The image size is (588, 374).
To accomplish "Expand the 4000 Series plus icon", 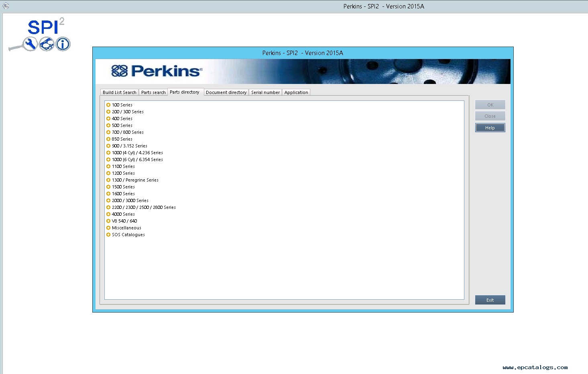I will tap(108, 214).
